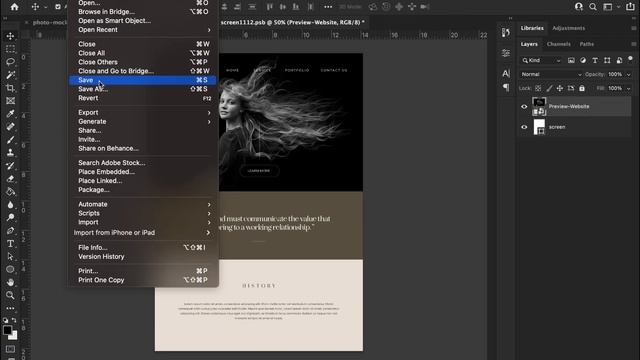This screenshot has width=640, height=360.
Task: Expand the Export submenu
Action: coord(143,113)
